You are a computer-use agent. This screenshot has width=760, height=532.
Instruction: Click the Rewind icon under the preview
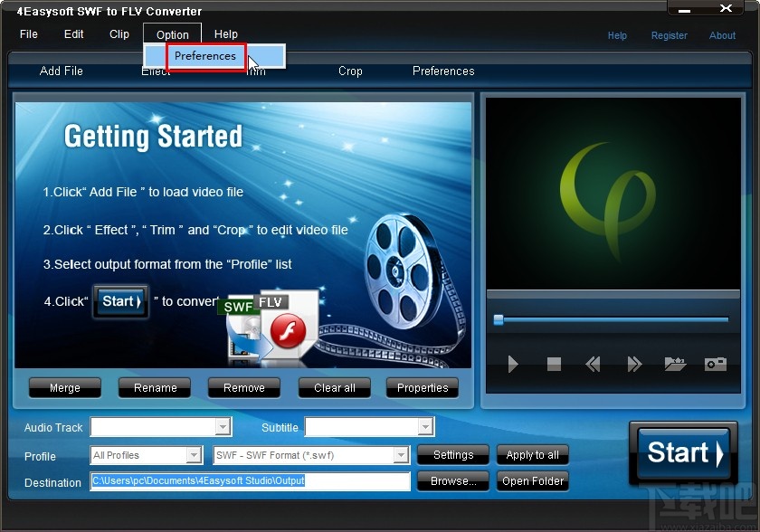[x=594, y=364]
